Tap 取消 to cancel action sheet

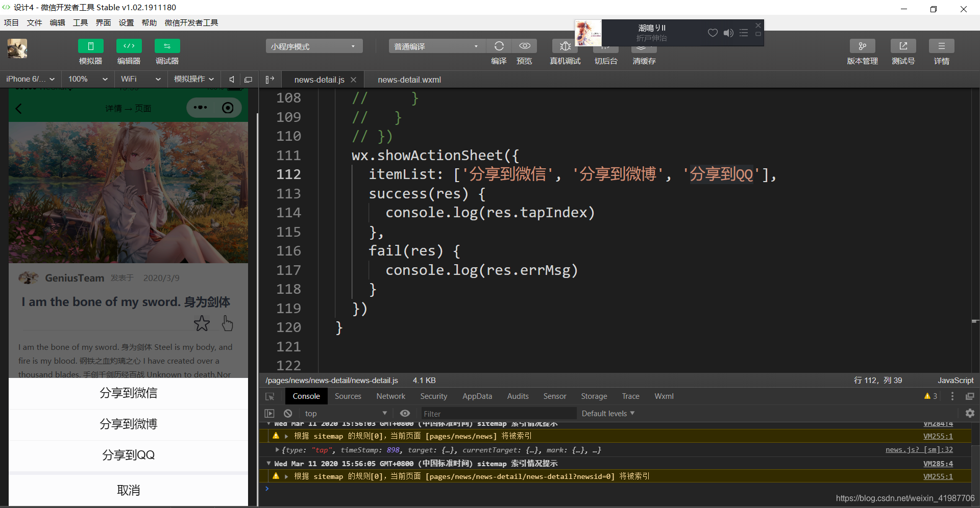coord(128,490)
